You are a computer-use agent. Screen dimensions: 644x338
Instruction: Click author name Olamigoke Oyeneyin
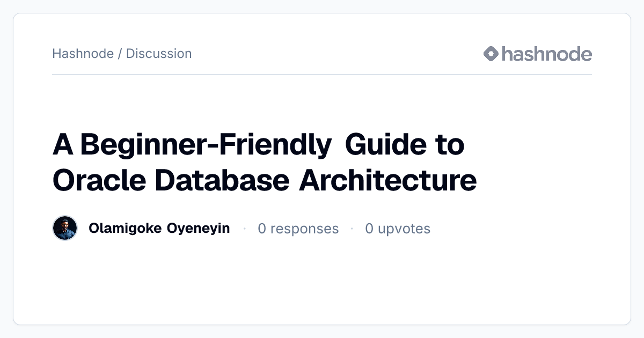pos(159,229)
